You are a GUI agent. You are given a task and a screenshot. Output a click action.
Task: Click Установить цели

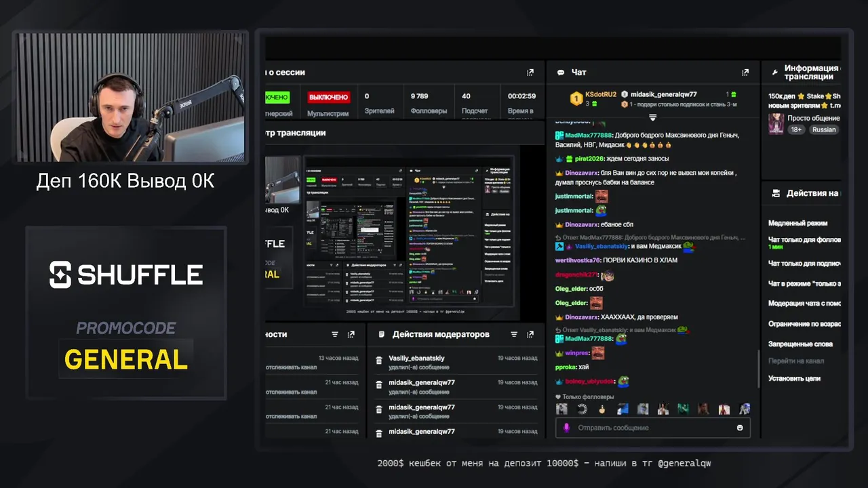794,378
